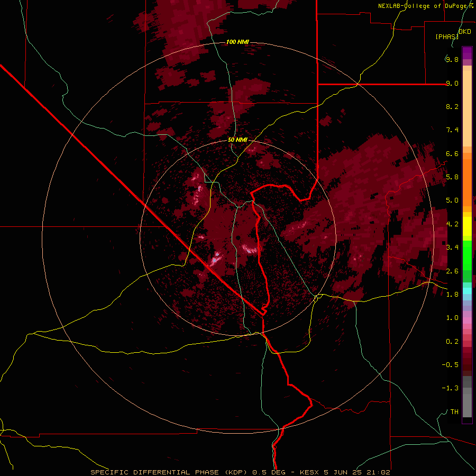Click the "6.6" legend value
Viewport: 476px width, 476px height.
[452, 153]
